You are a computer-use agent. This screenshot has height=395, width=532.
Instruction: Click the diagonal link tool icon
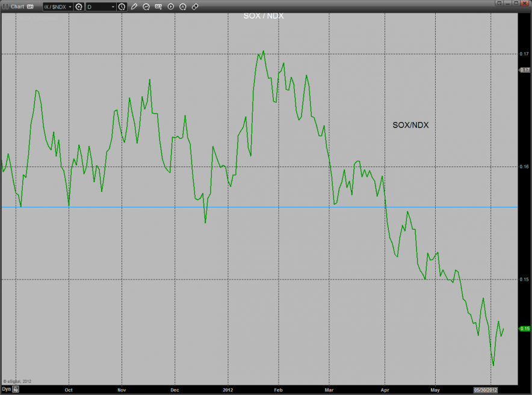(x=194, y=7)
